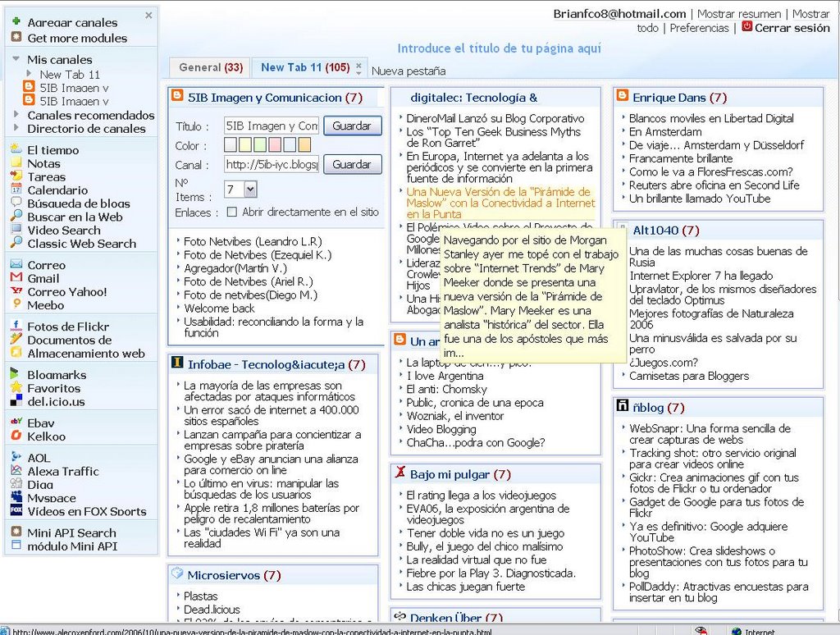Open the Alt1040 module title
Viewport: 840px width, 635px height.
click(x=655, y=231)
